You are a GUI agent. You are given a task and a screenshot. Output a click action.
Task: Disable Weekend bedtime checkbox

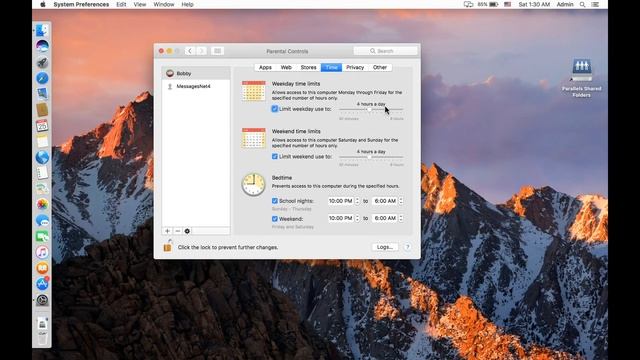click(x=275, y=219)
